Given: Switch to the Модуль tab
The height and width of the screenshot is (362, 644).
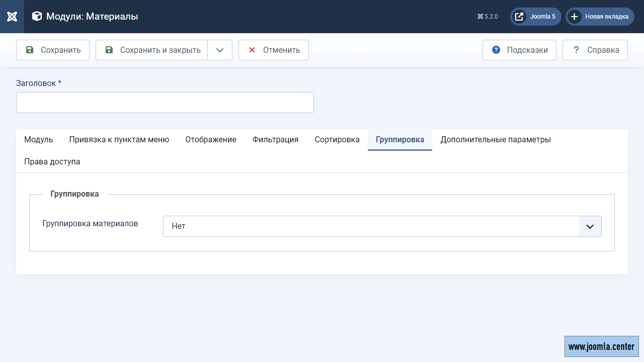Looking at the screenshot, I should click(39, 140).
